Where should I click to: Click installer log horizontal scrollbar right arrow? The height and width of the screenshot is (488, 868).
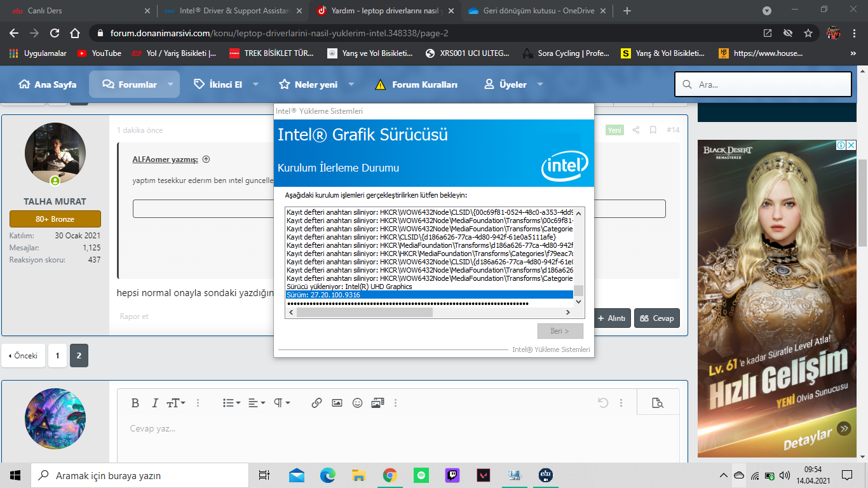point(568,313)
